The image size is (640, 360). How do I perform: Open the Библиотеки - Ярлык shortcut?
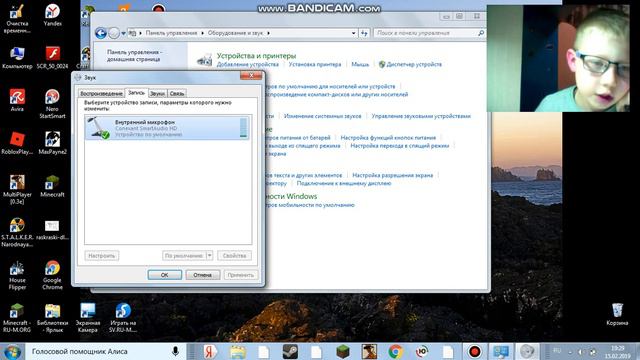[52, 318]
